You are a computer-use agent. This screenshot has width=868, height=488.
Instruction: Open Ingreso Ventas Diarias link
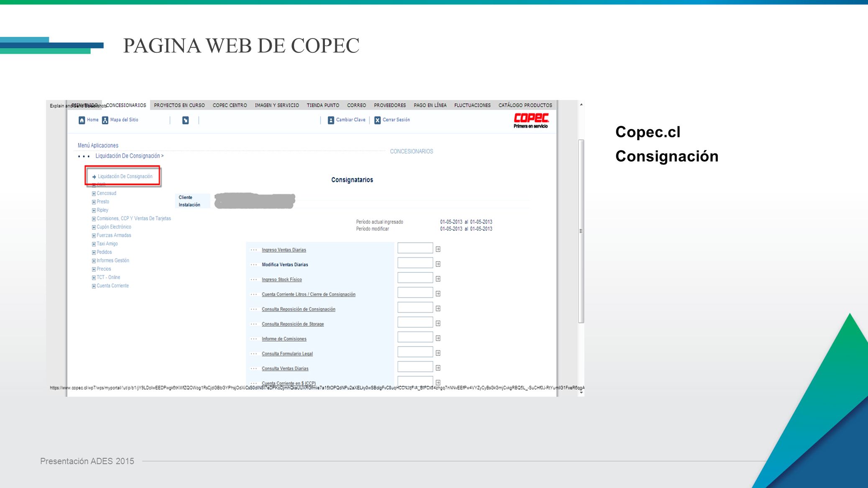(x=284, y=250)
